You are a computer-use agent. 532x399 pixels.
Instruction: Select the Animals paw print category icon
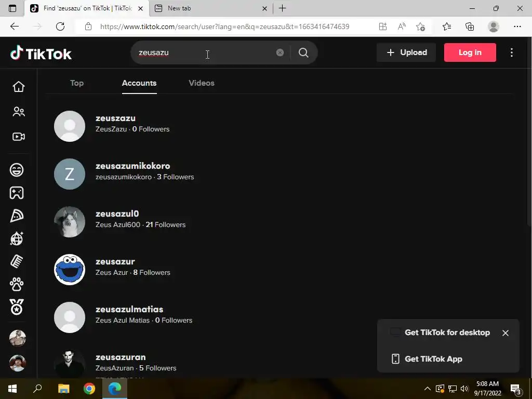click(x=17, y=284)
